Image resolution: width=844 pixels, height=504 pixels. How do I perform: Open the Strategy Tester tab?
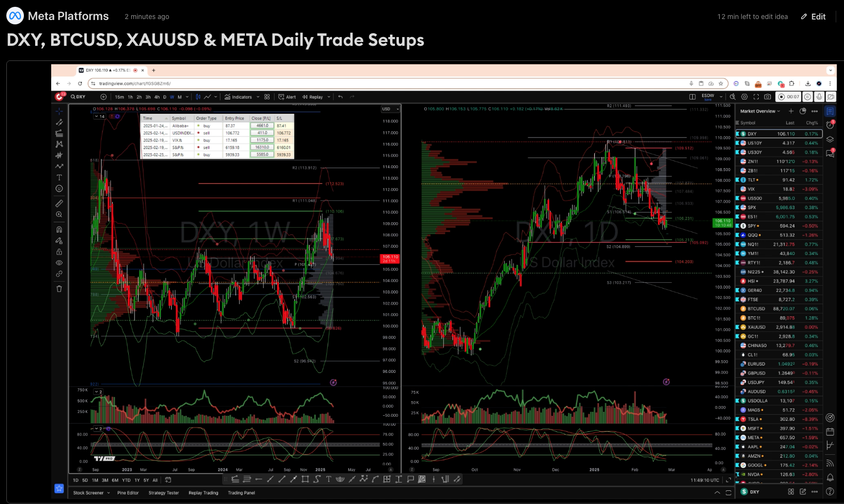pos(164,493)
